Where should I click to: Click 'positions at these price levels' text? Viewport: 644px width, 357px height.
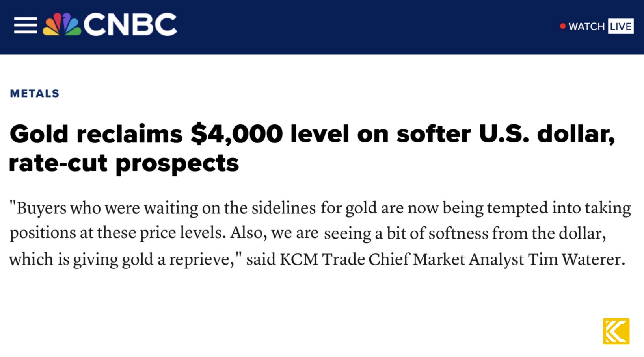pyautogui.click(x=117, y=233)
